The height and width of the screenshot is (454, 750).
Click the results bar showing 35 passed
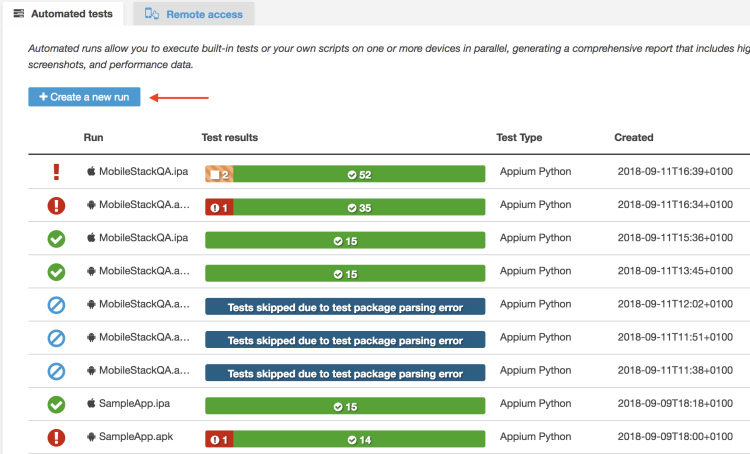[x=359, y=207]
